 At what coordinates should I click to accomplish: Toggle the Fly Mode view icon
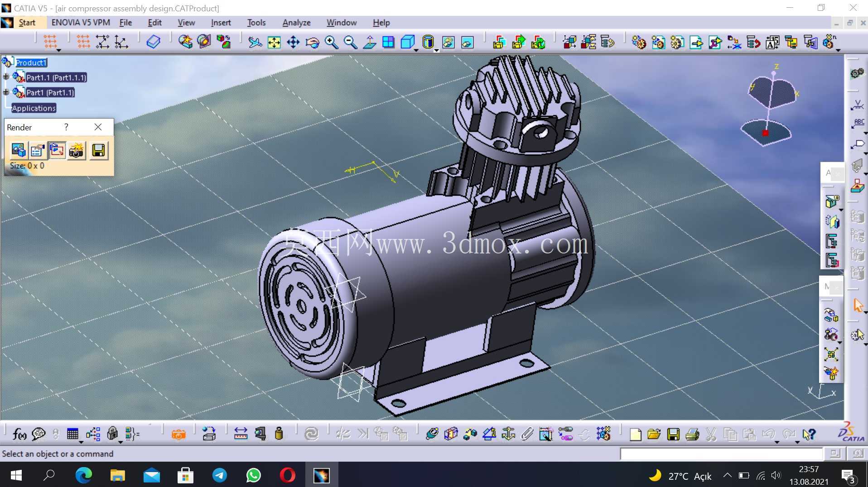pos(255,43)
